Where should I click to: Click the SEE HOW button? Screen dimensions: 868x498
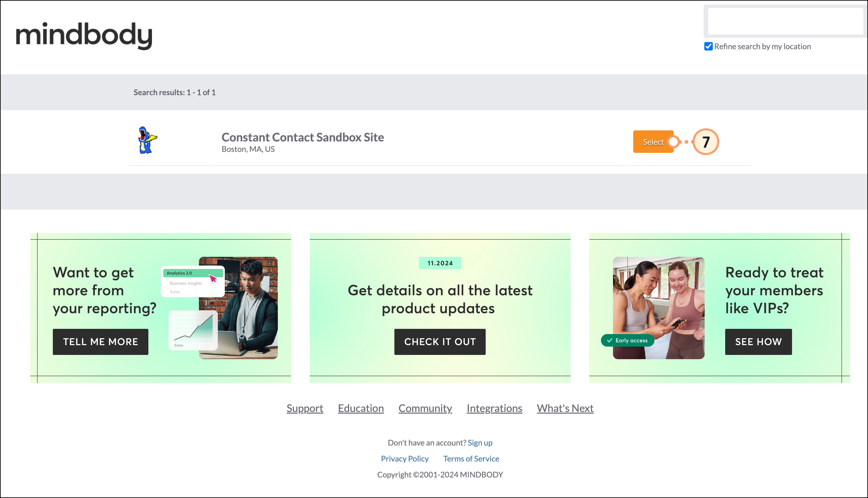(758, 342)
